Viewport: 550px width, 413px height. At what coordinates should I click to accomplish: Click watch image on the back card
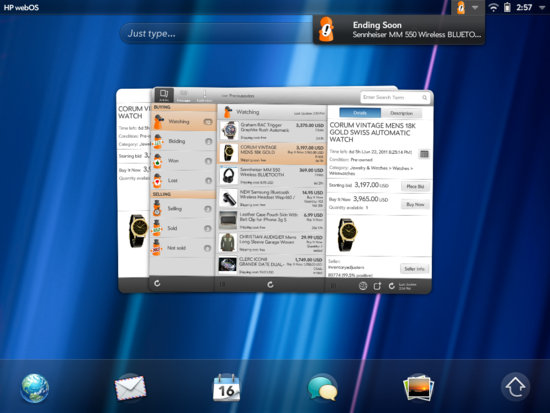[138, 231]
